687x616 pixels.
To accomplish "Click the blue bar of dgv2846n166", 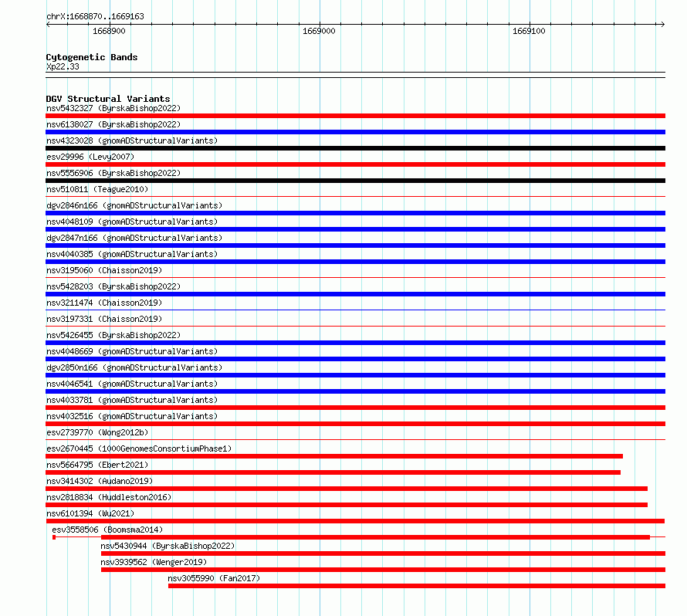I will tap(355, 213).
